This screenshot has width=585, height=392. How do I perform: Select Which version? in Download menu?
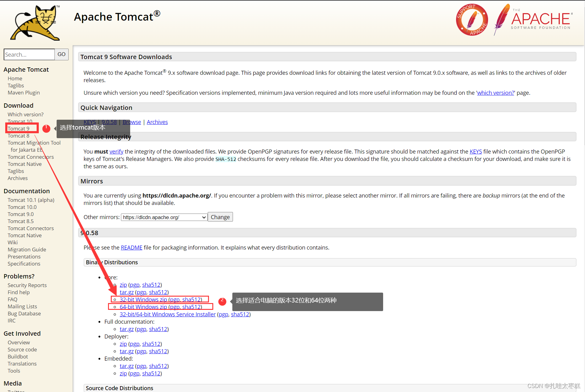pos(26,114)
